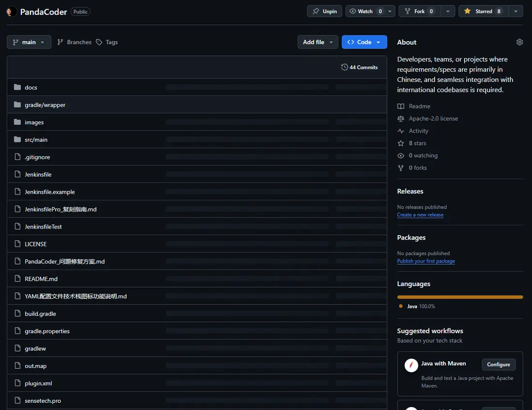Image resolution: width=532 pixels, height=410 pixels.
Task: Open the 0 forks link
Action: tap(418, 167)
